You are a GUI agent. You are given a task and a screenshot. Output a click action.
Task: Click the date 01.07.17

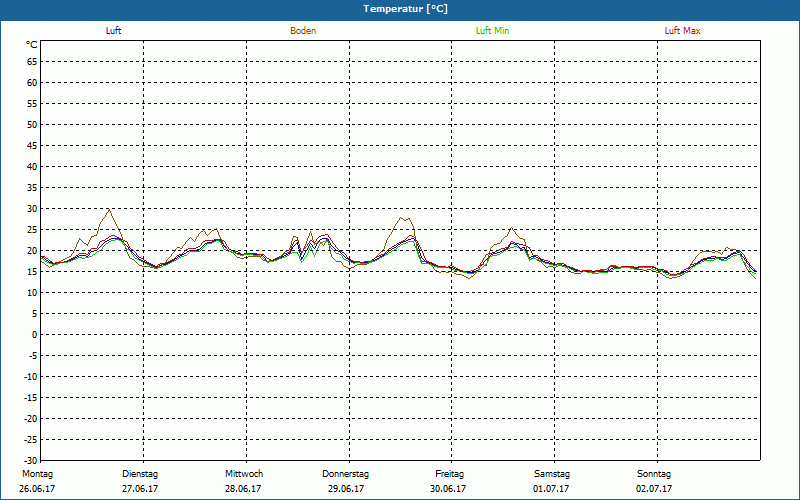click(551, 489)
